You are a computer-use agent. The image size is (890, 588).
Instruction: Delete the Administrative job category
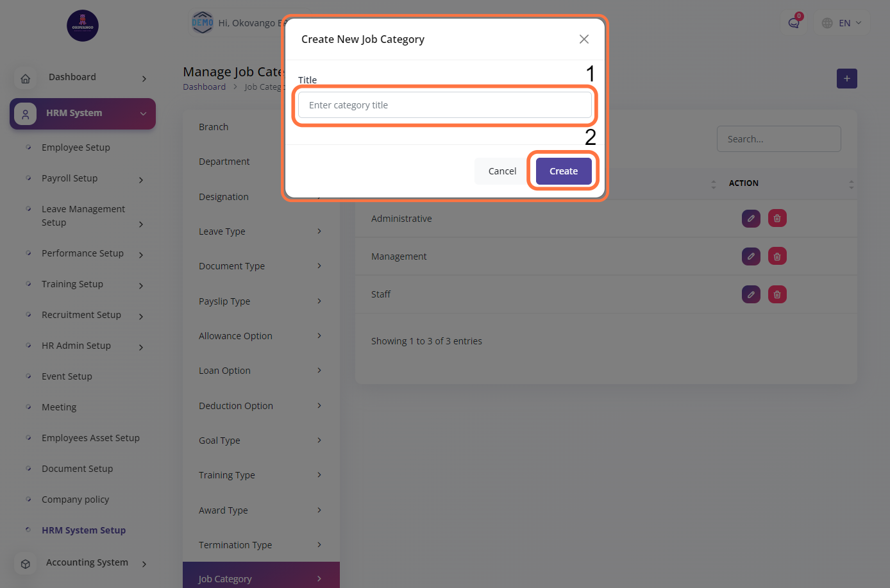point(777,219)
